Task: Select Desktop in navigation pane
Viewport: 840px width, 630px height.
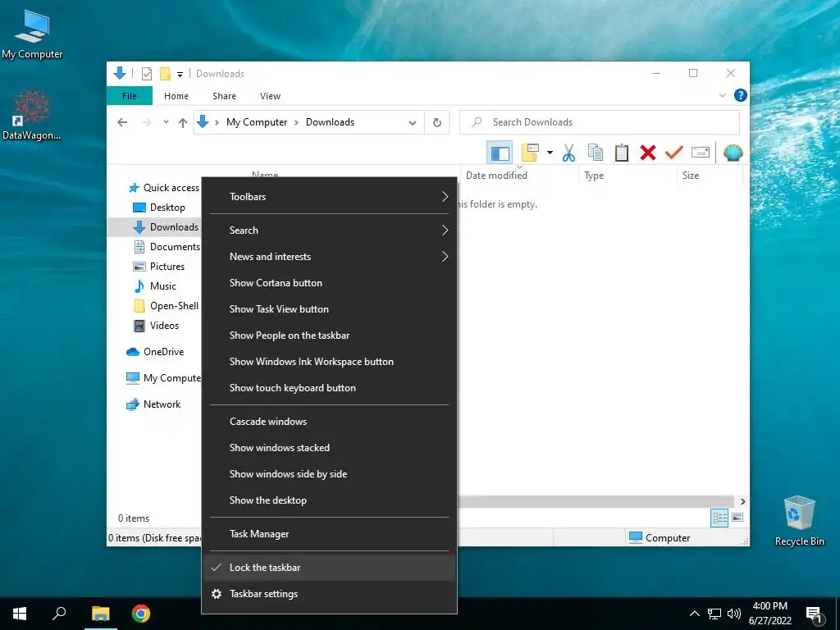Action: pos(158,208)
